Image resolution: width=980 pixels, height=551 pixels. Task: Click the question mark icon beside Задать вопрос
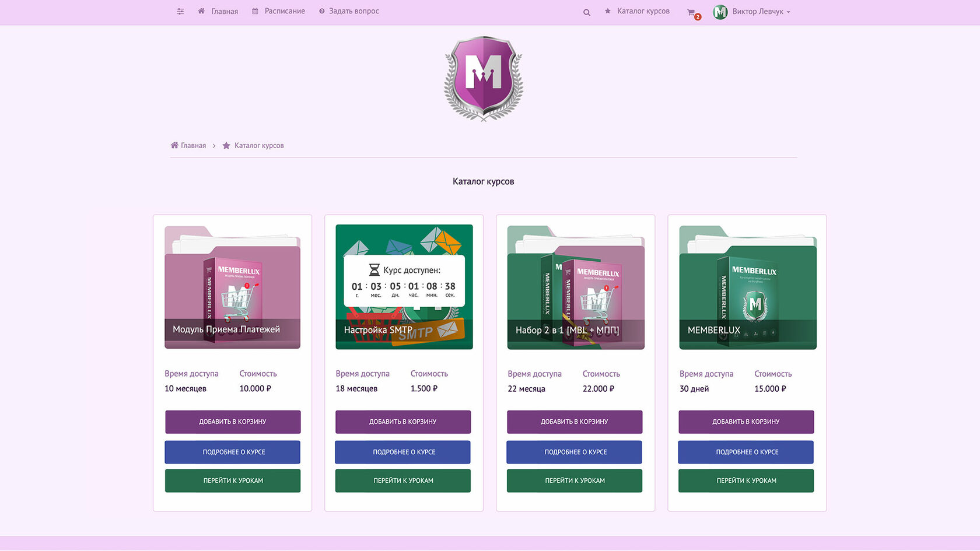click(322, 11)
